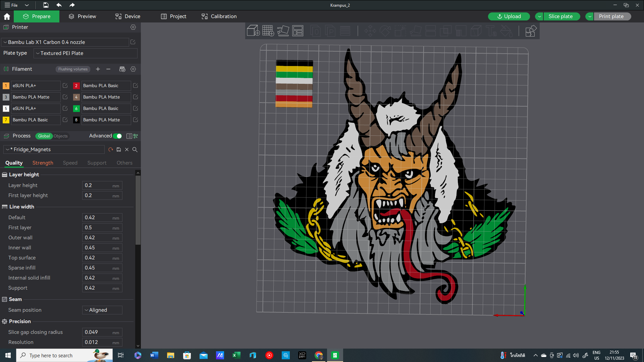
Task: Open the process settings list icon
Action: (x=129, y=136)
